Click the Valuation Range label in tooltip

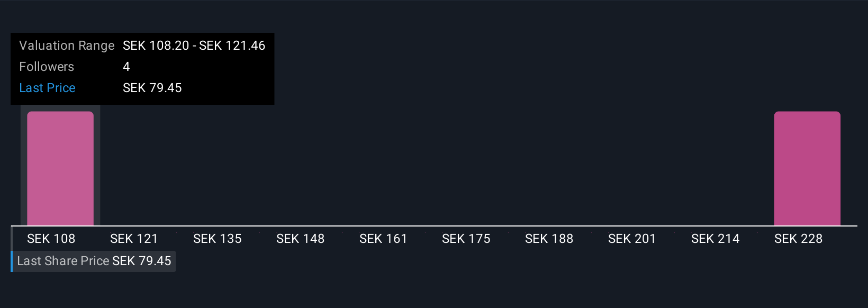pos(67,46)
